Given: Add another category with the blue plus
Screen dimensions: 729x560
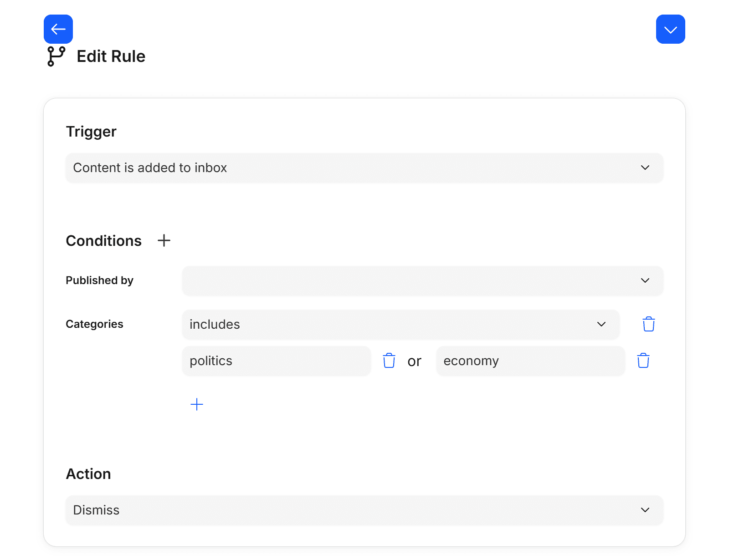Looking at the screenshot, I should [197, 404].
